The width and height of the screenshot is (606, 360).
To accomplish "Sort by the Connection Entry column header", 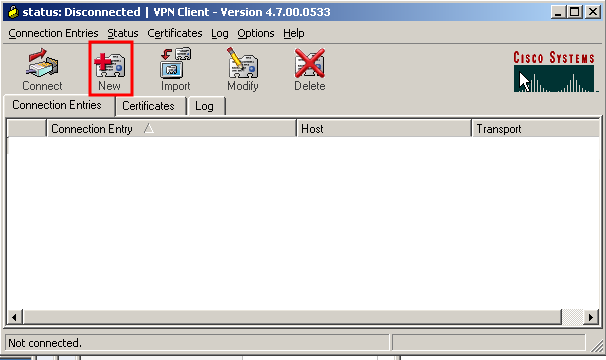I will [x=171, y=128].
